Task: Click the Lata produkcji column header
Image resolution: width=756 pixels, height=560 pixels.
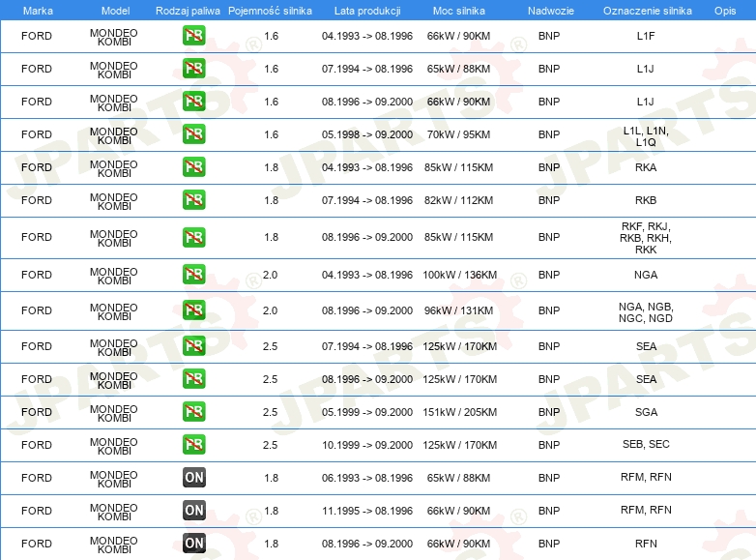Action: point(367,11)
